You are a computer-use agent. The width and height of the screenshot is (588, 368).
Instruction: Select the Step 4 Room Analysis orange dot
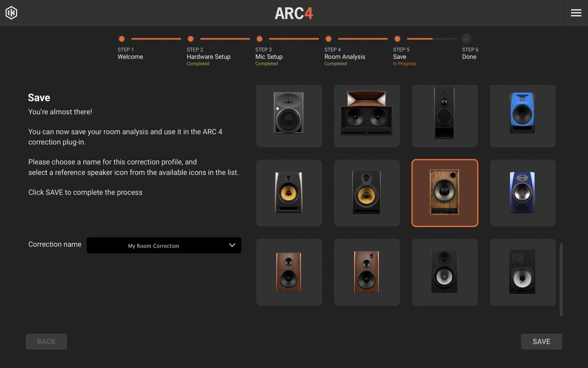pyautogui.click(x=328, y=39)
